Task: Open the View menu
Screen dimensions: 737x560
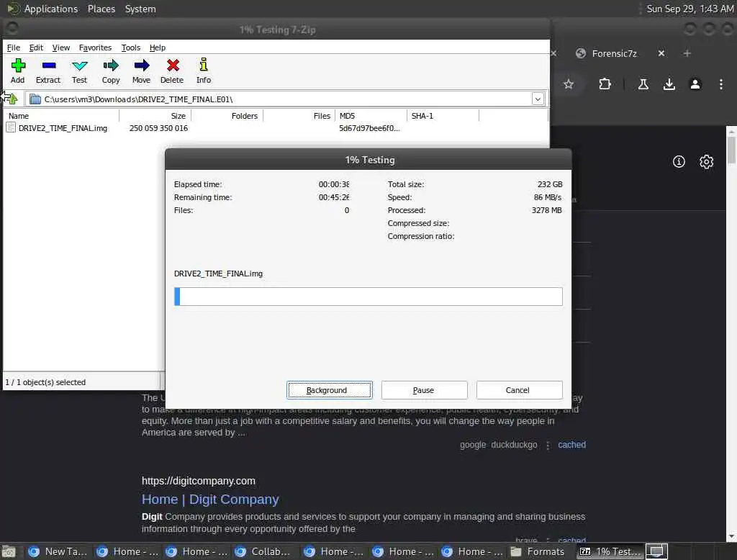Action: coord(61,48)
